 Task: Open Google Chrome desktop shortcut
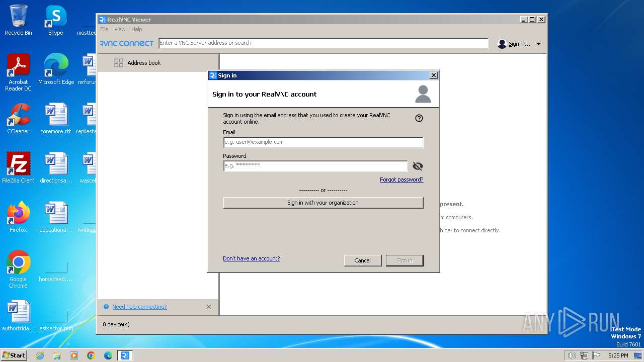(x=18, y=270)
